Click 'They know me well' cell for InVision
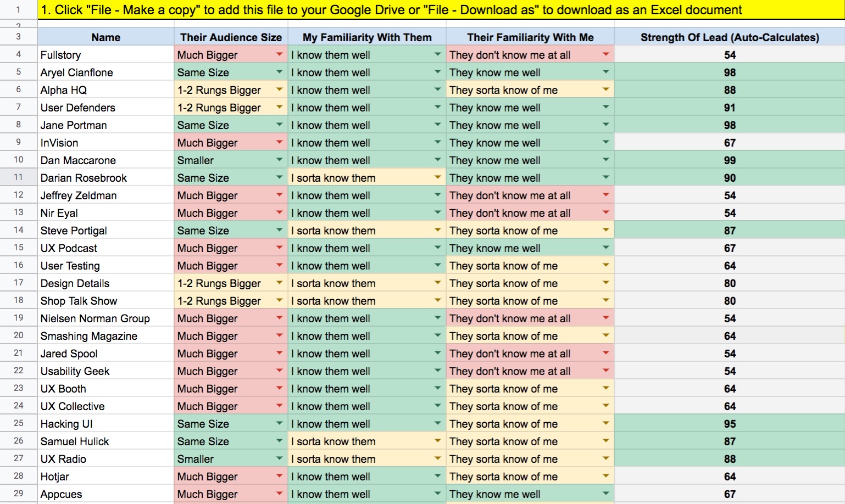The image size is (845, 504). tap(530, 142)
